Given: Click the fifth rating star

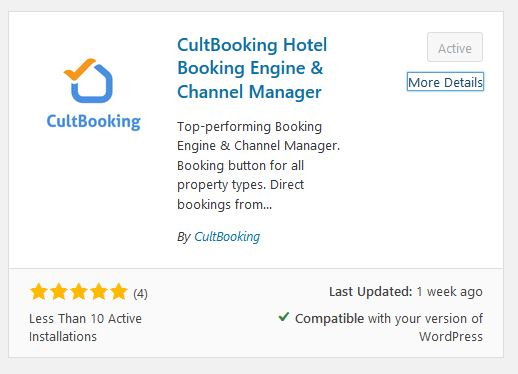Looking at the screenshot, I should pos(119,292).
